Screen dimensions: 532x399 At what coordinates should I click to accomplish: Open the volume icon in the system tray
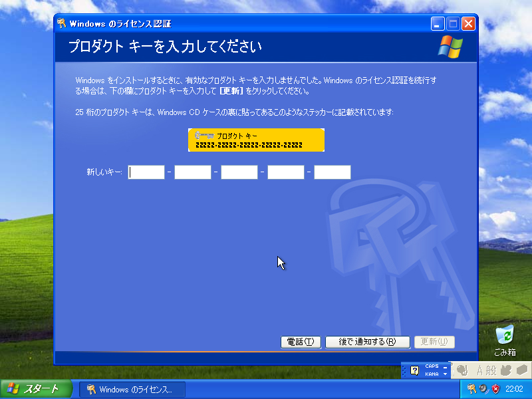[483, 388]
